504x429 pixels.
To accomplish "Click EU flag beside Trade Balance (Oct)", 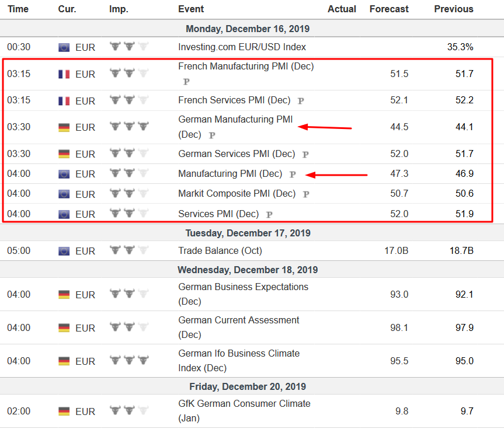I will (x=64, y=251).
